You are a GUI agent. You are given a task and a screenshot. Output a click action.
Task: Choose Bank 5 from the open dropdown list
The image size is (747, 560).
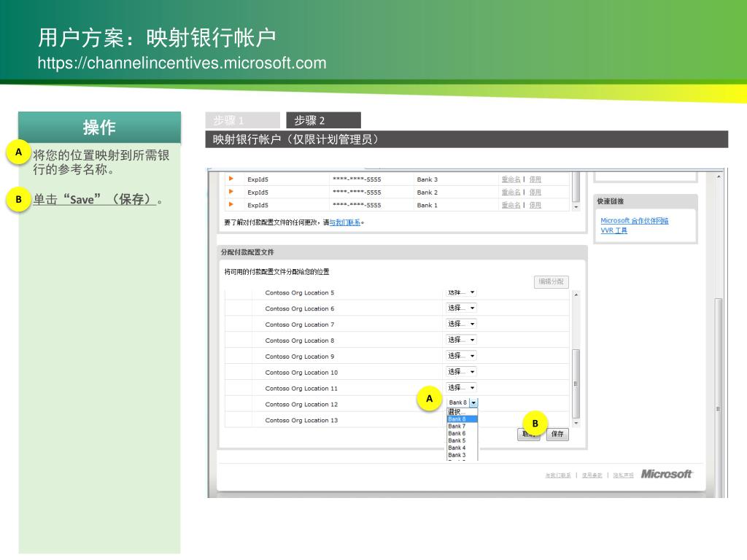462,440
